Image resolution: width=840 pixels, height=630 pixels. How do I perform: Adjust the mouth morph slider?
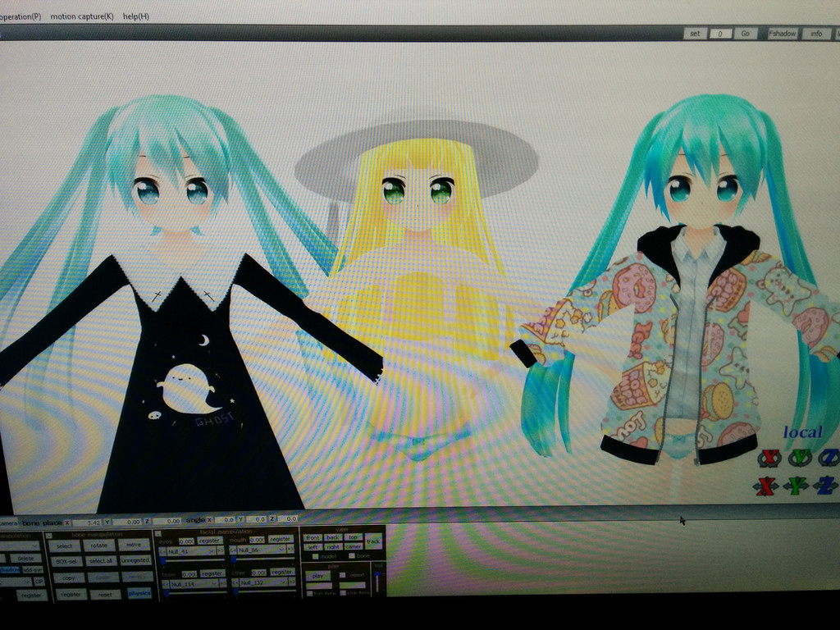(x=262, y=559)
